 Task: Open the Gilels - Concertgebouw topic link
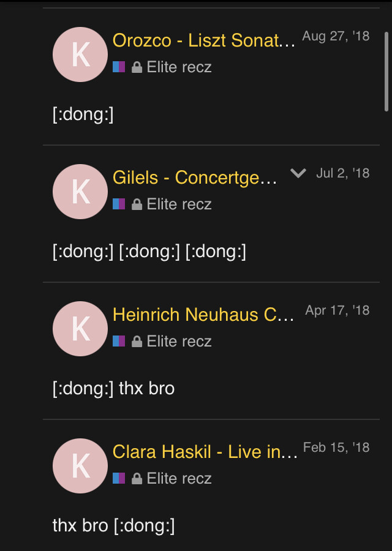(x=195, y=178)
